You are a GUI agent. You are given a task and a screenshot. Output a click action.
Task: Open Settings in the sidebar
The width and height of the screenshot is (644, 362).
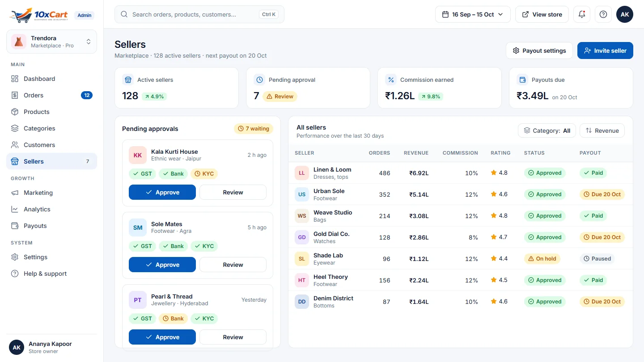[51, 257]
